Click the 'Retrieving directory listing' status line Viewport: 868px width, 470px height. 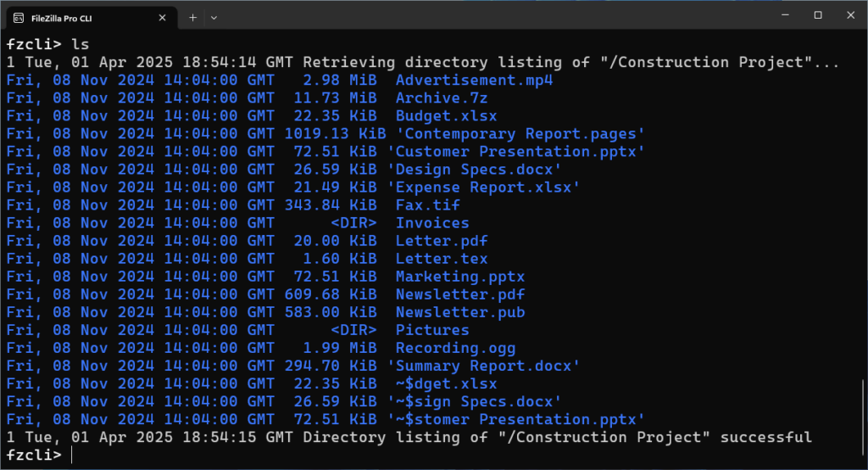423,62
